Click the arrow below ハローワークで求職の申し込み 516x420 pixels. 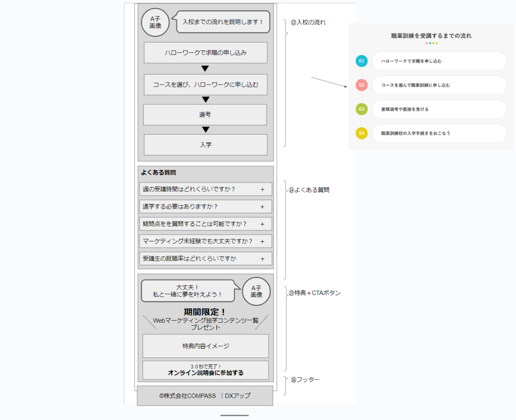tap(205, 68)
